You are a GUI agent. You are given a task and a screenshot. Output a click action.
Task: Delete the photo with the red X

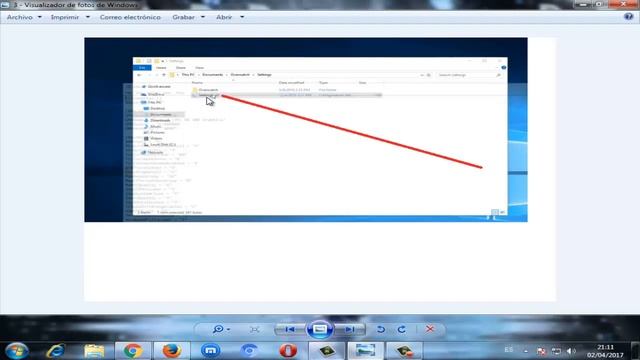(430, 329)
